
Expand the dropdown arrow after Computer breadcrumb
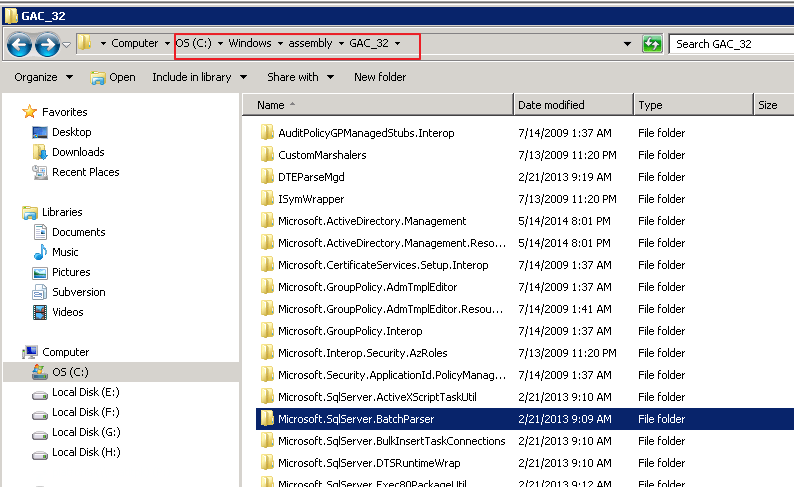point(167,44)
